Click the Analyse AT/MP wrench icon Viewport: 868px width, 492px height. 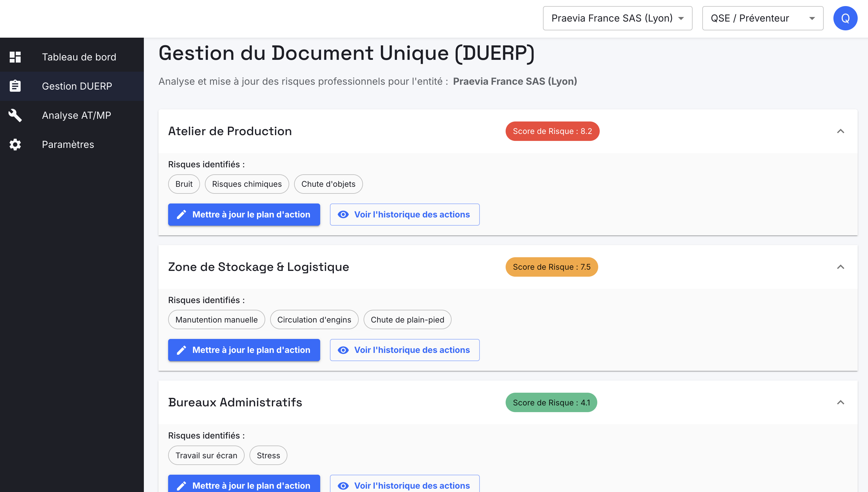(15, 115)
